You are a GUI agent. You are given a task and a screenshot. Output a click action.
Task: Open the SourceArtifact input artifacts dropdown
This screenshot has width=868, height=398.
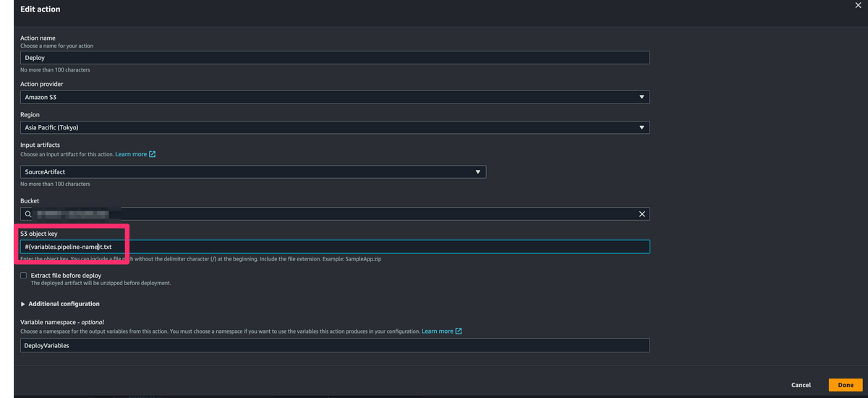coord(253,172)
